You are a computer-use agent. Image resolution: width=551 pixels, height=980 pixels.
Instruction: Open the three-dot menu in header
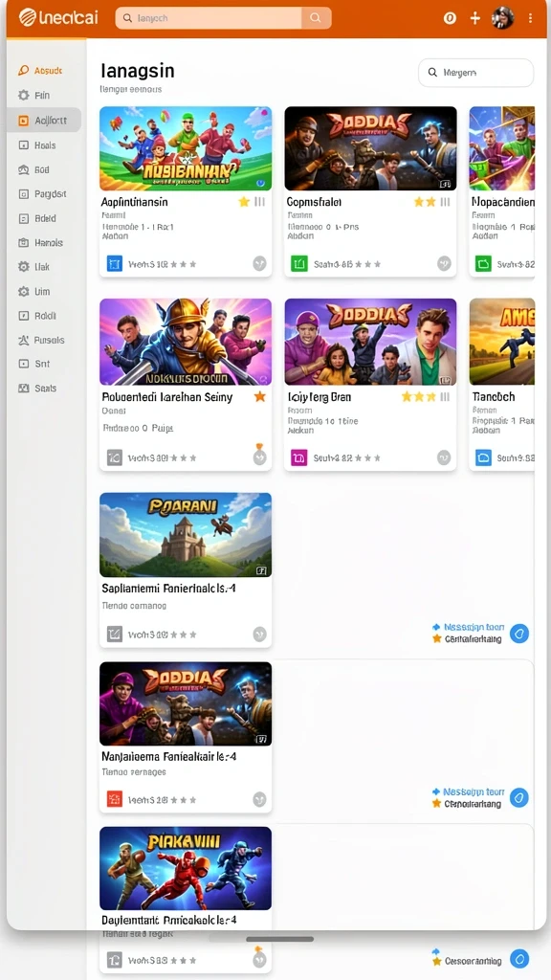click(x=530, y=18)
